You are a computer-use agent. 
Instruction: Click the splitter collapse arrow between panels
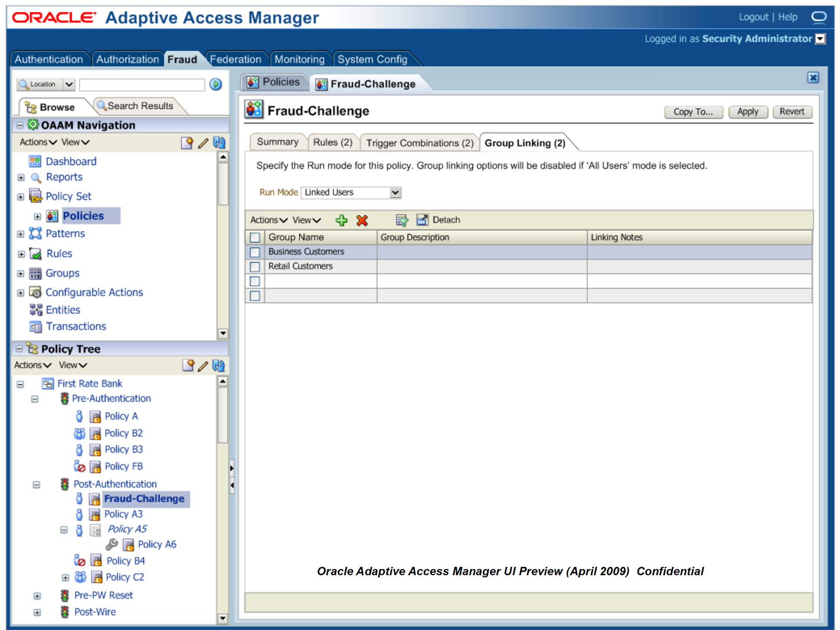[232, 485]
